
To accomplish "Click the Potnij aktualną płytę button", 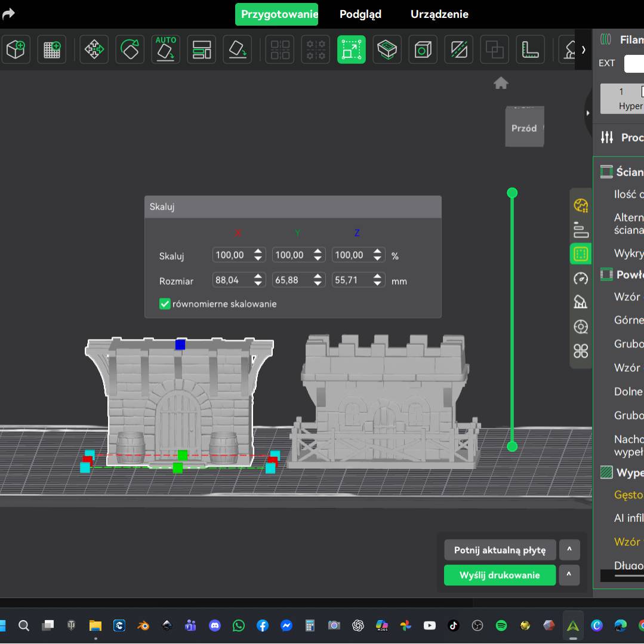I will coord(500,550).
